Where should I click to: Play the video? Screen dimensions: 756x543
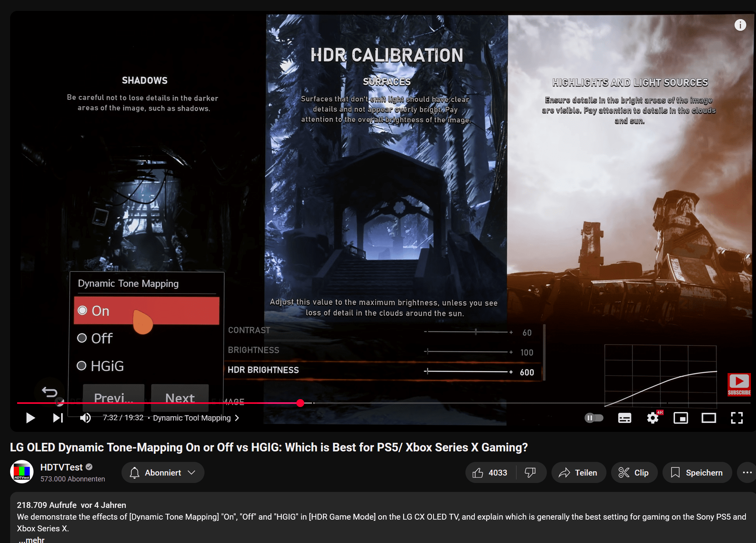tap(30, 418)
